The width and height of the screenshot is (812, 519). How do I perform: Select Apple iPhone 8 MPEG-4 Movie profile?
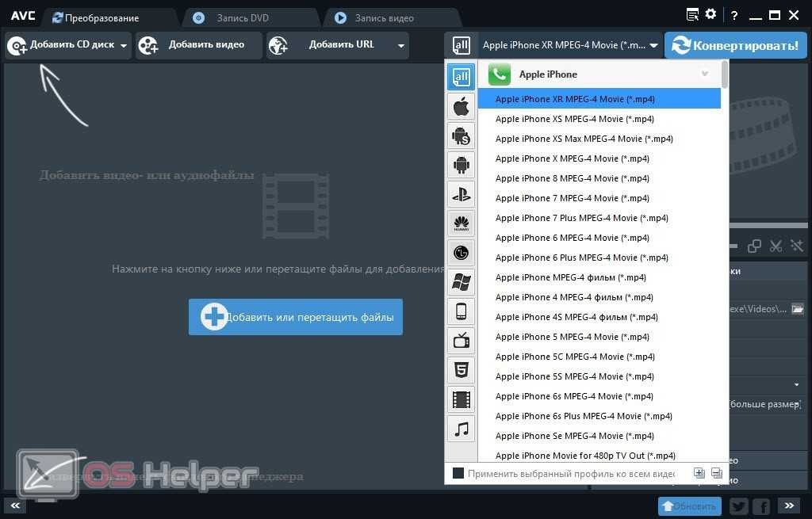point(572,178)
